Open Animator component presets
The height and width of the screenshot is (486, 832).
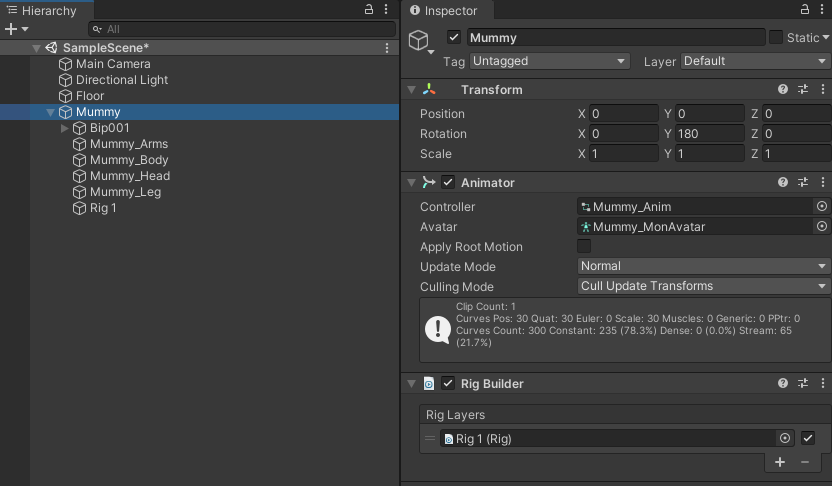pos(803,182)
